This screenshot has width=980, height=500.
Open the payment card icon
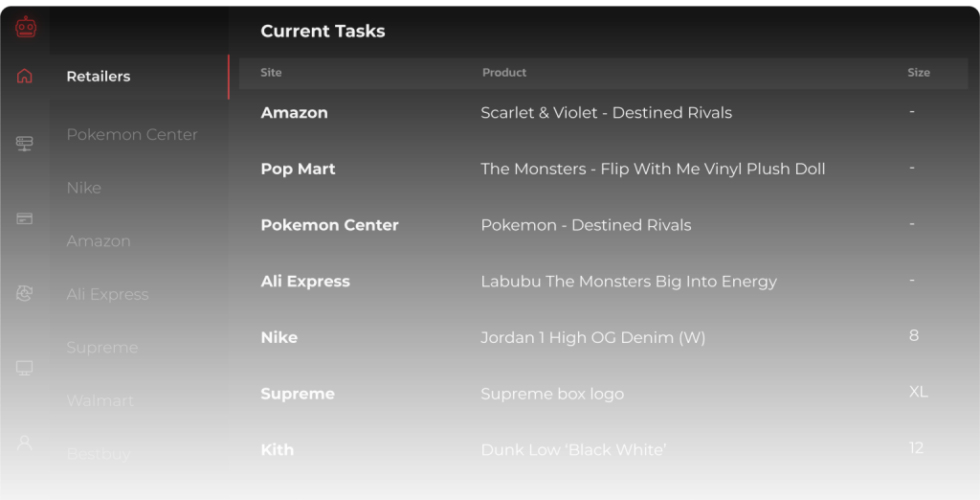25,218
